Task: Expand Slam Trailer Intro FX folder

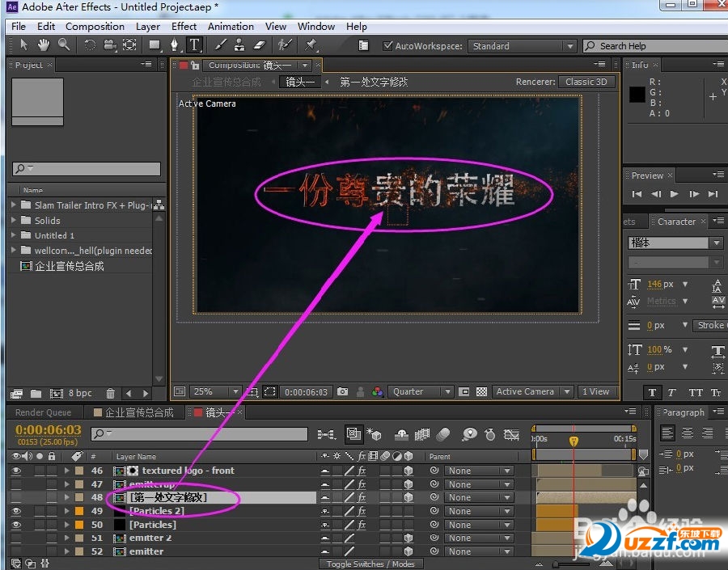Action: click(x=13, y=205)
